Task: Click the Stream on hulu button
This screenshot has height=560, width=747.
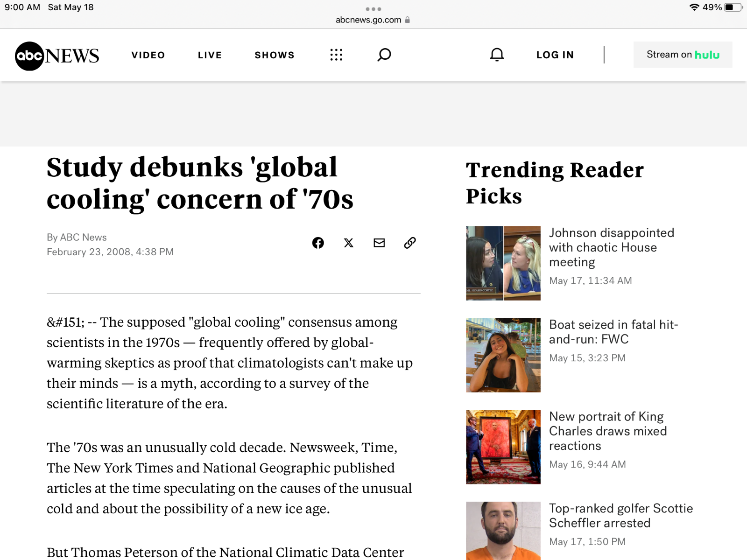Action: coord(683,55)
